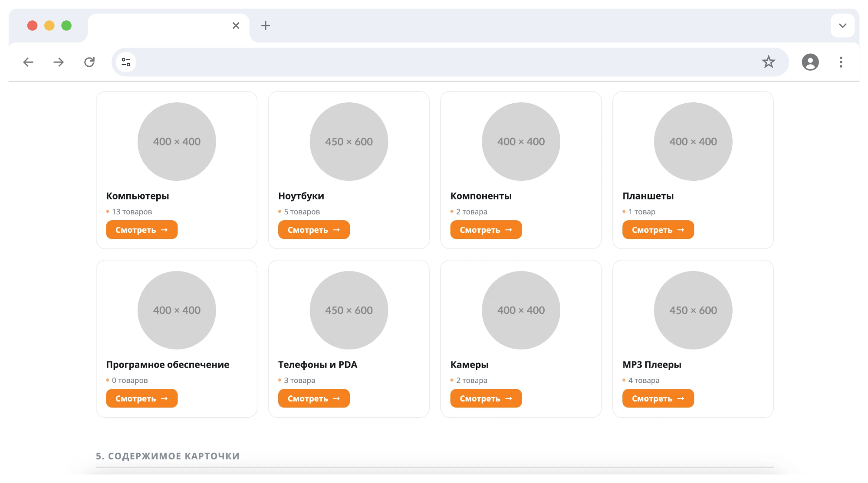
Task: Click Смотреть under MP3 Плееры
Action: (658, 398)
